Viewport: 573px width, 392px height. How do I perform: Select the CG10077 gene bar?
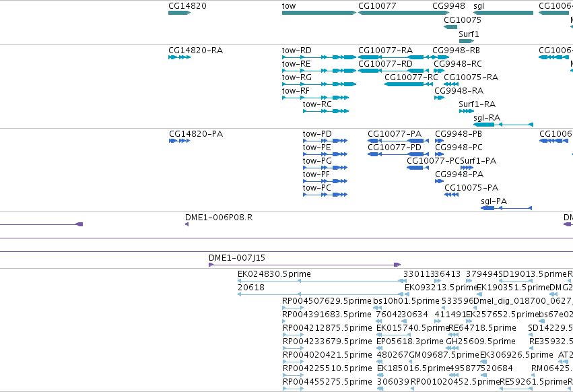(404, 13)
